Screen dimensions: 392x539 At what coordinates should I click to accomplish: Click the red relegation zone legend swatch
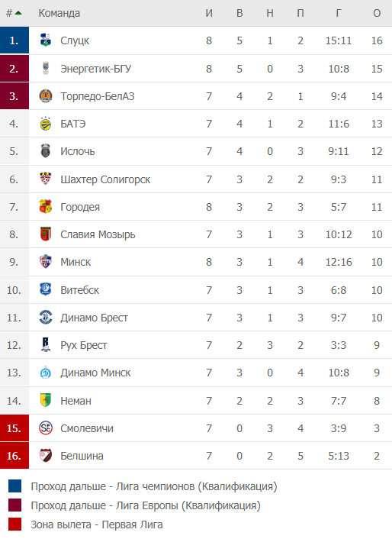(14, 524)
